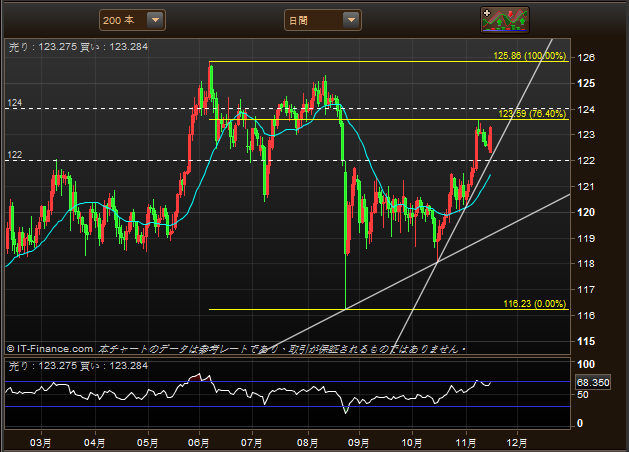This screenshot has height=452, width=629.
Task: Click the 03月 date axis label
Action: point(40,443)
